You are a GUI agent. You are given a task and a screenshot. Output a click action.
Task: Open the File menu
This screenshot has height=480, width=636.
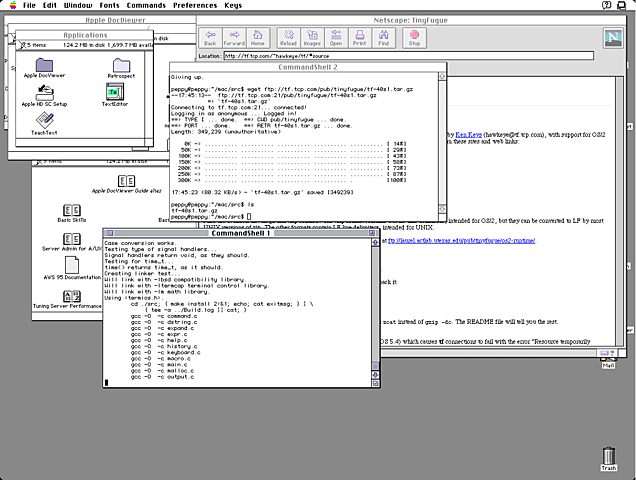coord(29,5)
